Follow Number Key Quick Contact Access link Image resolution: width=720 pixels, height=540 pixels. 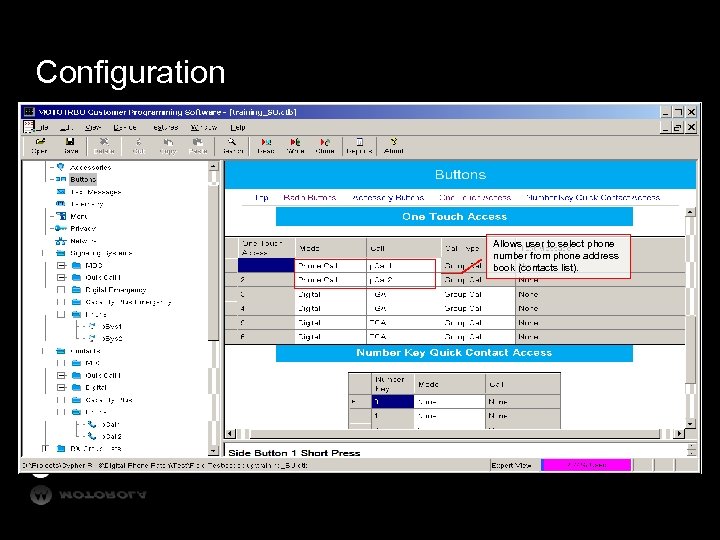pyautogui.click(x=593, y=197)
